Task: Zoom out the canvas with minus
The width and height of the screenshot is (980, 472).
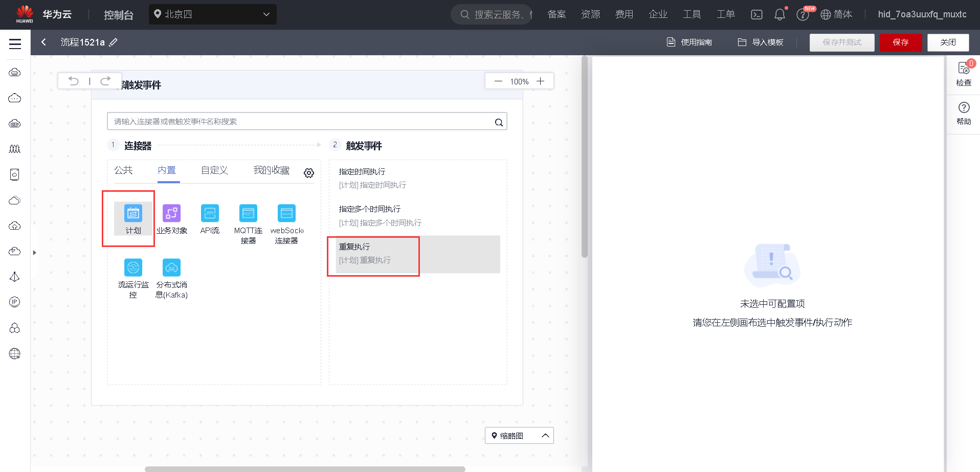Action: pos(498,81)
